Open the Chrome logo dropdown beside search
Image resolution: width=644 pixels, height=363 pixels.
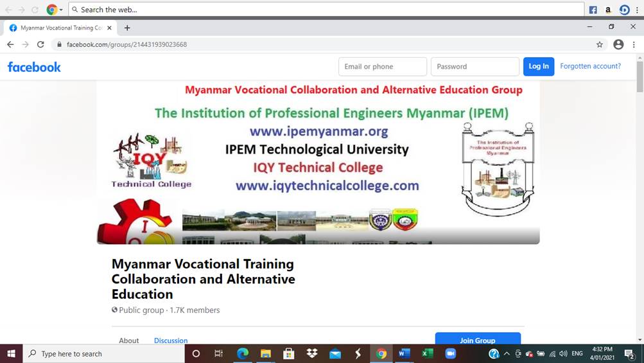(55, 10)
